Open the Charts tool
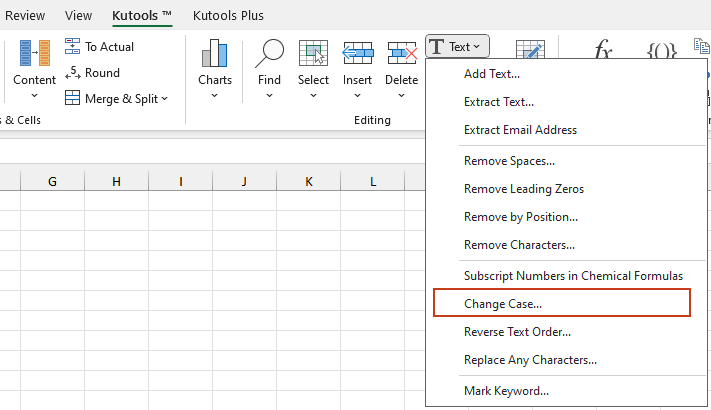This screenshot has width=711, height=410. coord(214,55)
